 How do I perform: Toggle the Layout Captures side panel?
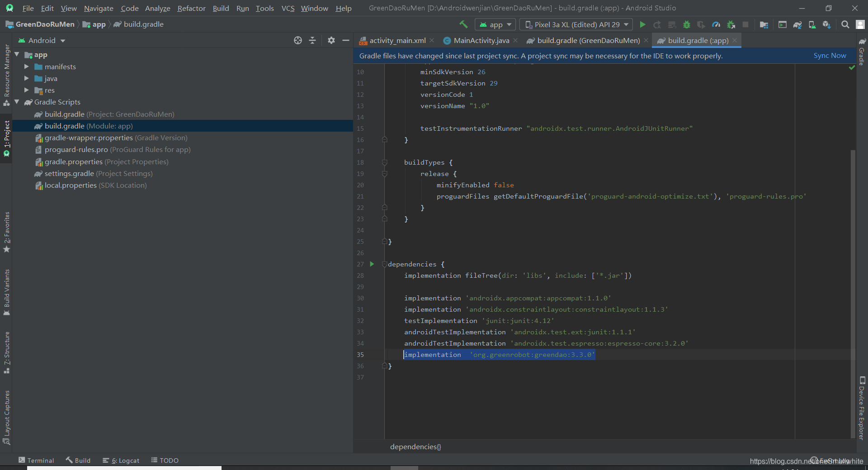coord(6,417)
